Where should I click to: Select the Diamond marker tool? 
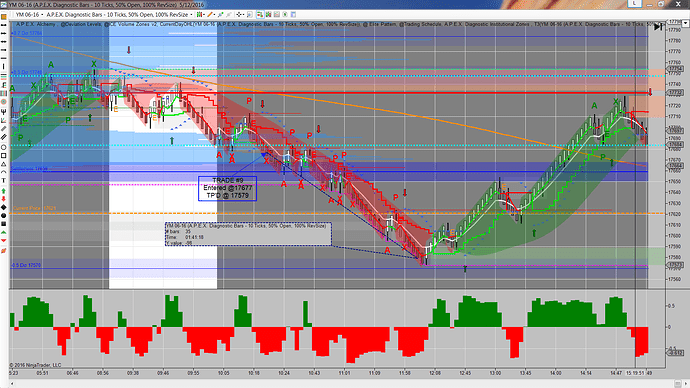[x=4, y=207]
